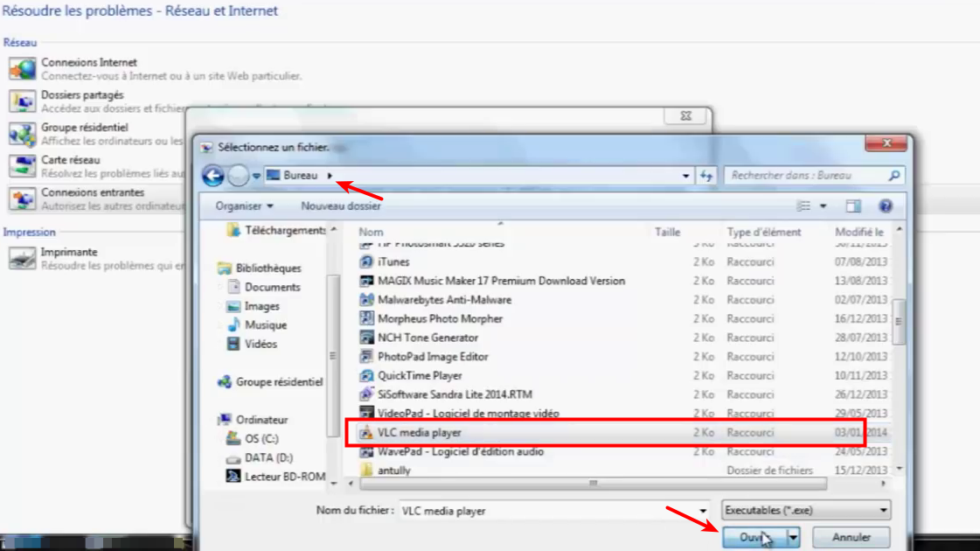Open the view options dropdown arrow

tap(824, 206)
